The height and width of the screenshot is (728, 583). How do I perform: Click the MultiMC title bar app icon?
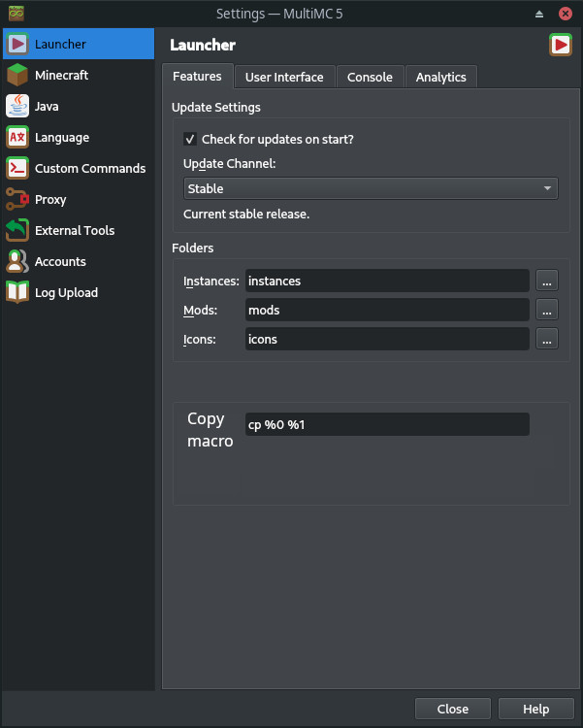pyautogui.click(x=16, y=14)
